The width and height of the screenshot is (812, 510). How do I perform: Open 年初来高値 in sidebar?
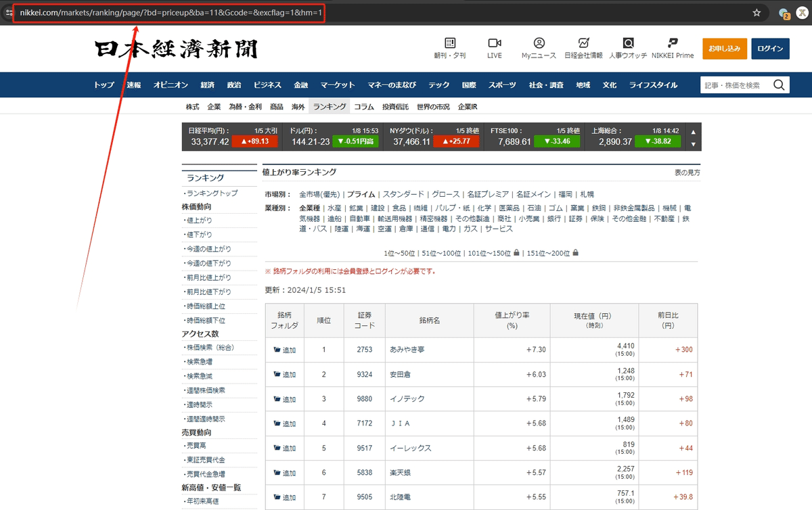coord(202,501)
